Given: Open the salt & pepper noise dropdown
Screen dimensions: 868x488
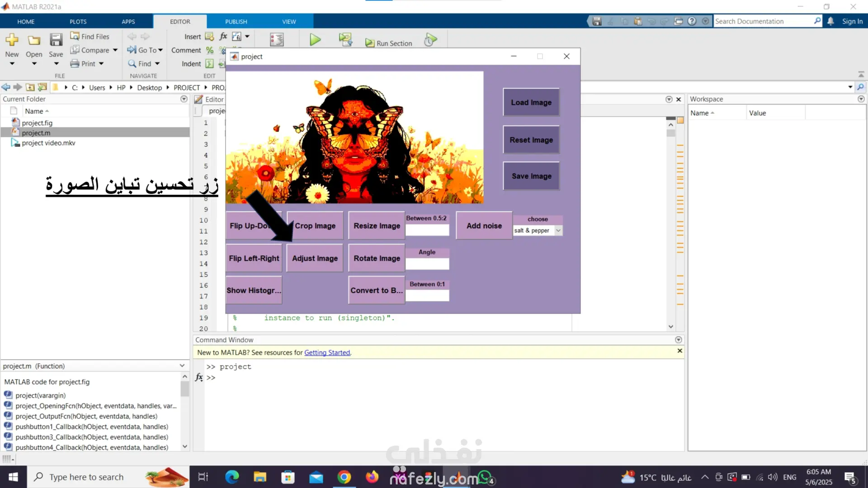Looking at the screenshot, I should [x=538, y=230].
